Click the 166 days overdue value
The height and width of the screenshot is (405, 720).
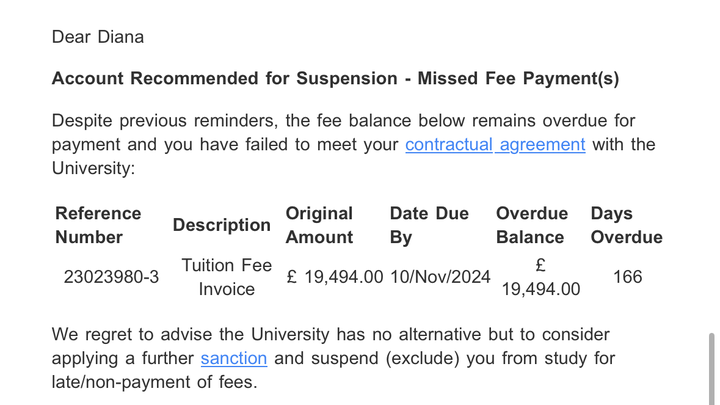pyautogui.click(x=627, y=277)
